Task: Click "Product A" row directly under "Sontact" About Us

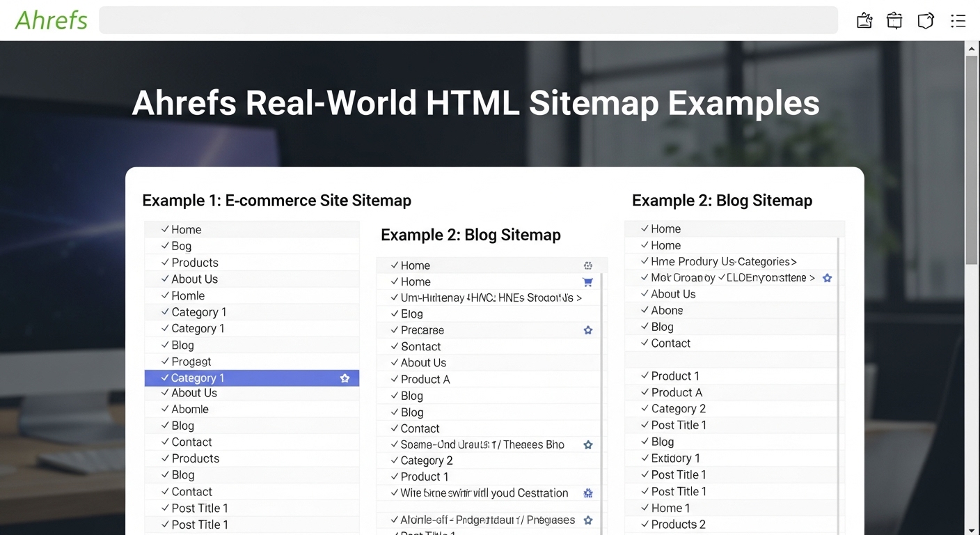Action: [x=489, y=380]
